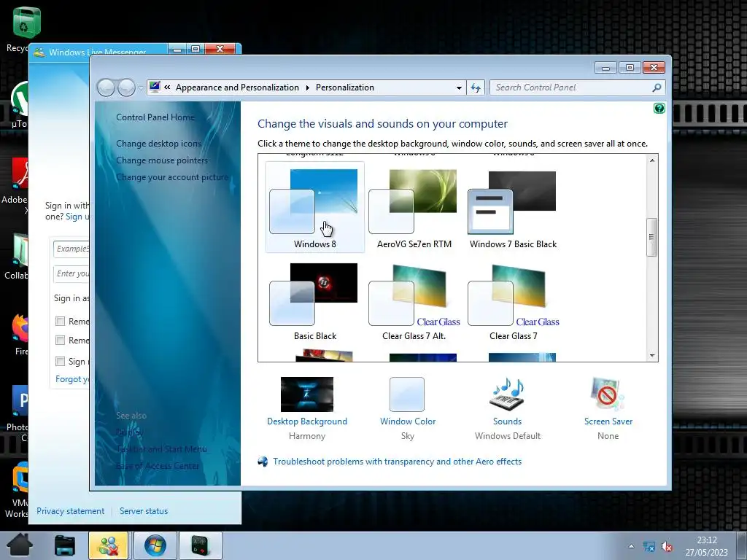Screen dimensions: 747x560
Task: Click the Desktop Background link text
Action: coord(307,421)
